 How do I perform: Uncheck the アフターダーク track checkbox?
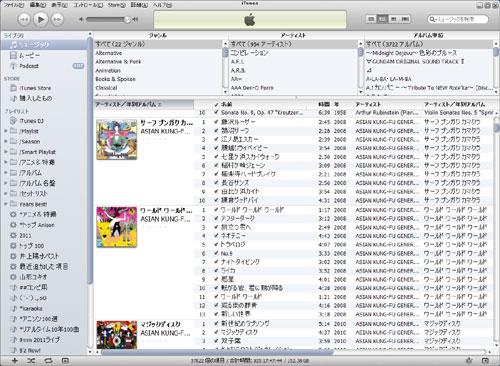pos(217,218)
